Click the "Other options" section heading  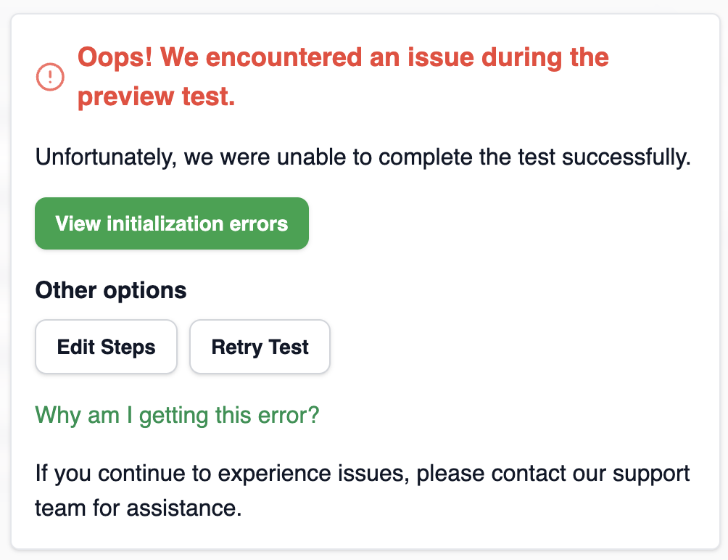click(x=111, y=290)
